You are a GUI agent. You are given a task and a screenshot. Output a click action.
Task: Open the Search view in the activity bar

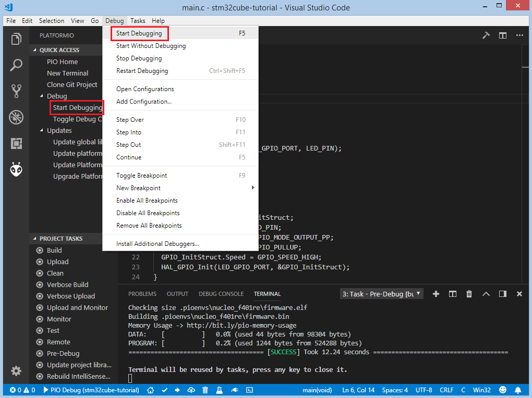(x=16, y=65)
